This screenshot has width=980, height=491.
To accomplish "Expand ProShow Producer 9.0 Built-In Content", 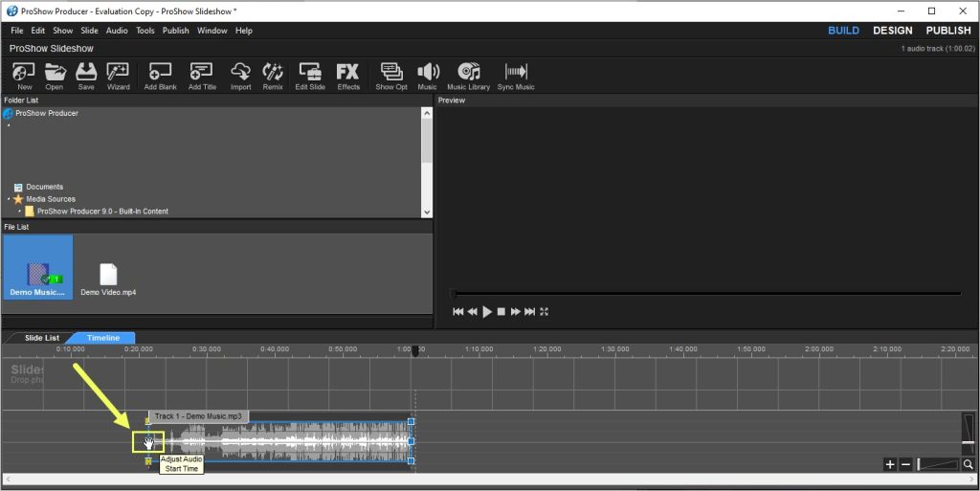I will point(19,212).
